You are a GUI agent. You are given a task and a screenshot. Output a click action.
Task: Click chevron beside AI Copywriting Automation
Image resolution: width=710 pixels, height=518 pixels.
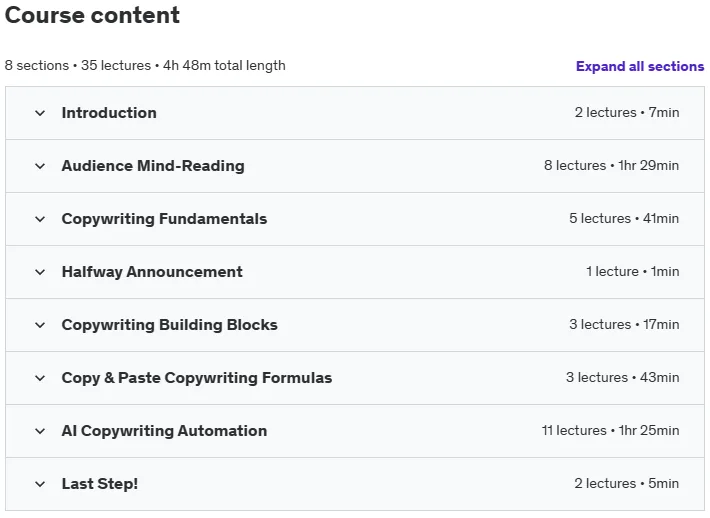click(40, 431)
